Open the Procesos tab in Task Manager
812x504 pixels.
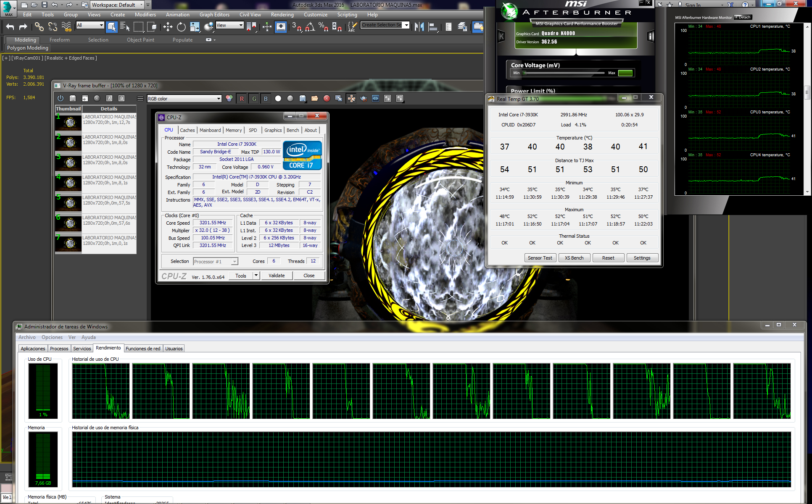[59, 349]
